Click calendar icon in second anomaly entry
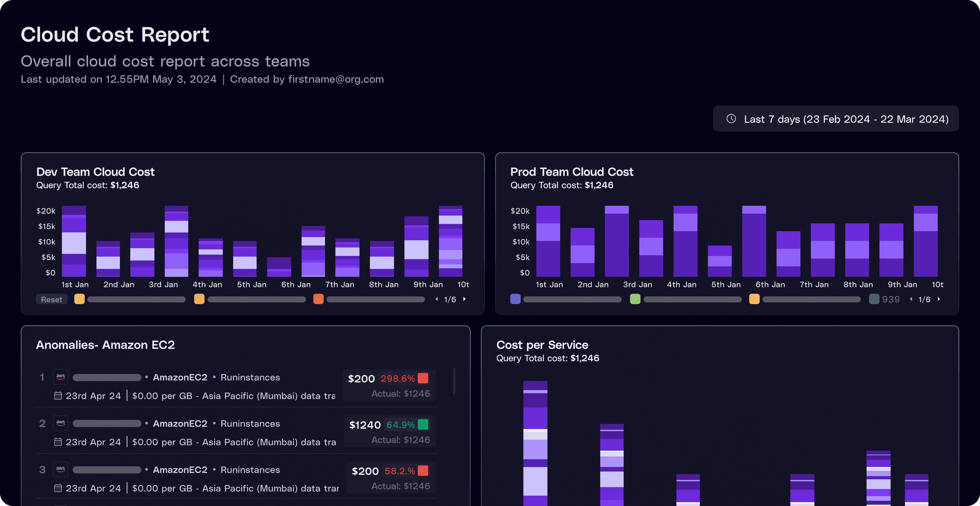The height and width of the screenshot is (506, 980). click(58, 442)
